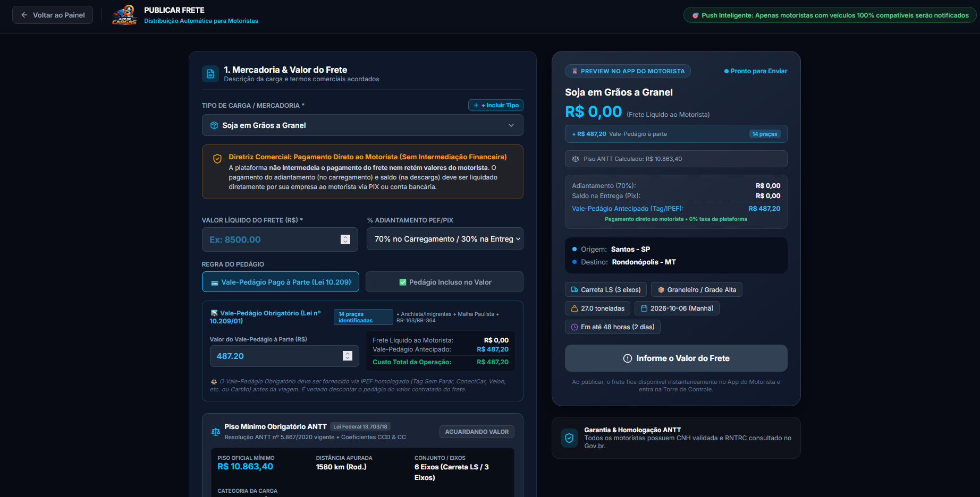Click Informe o Valor do Frete button
This screenshot has width=980, height=497.
[676, 358]
